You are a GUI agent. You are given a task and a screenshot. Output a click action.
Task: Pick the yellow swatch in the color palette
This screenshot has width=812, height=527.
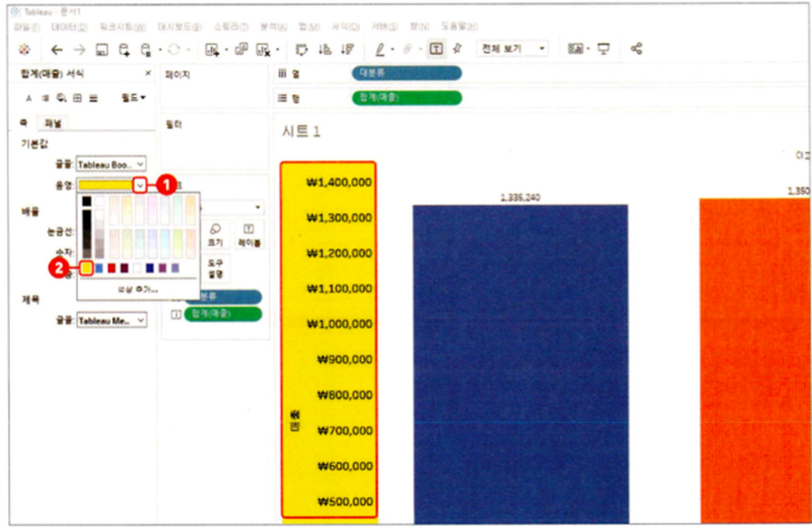[86, 268]
